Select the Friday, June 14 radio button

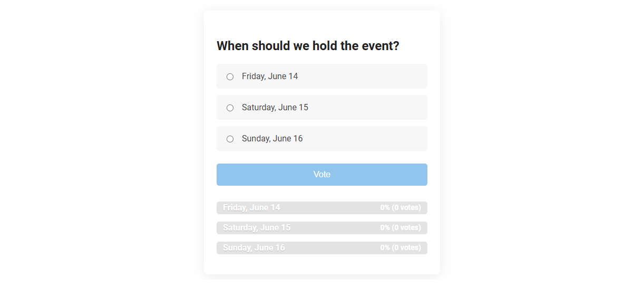pos(230,77)
